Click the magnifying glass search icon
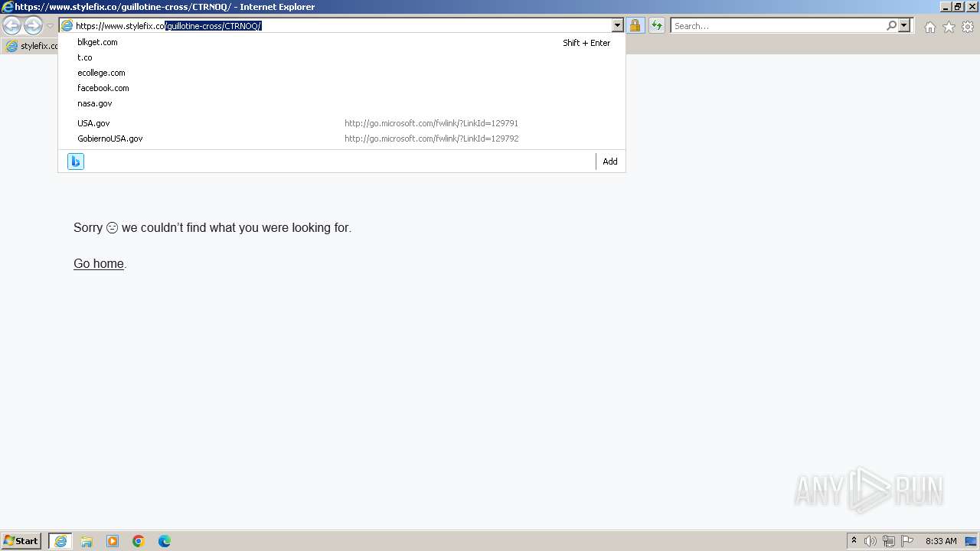 (891, 25)
